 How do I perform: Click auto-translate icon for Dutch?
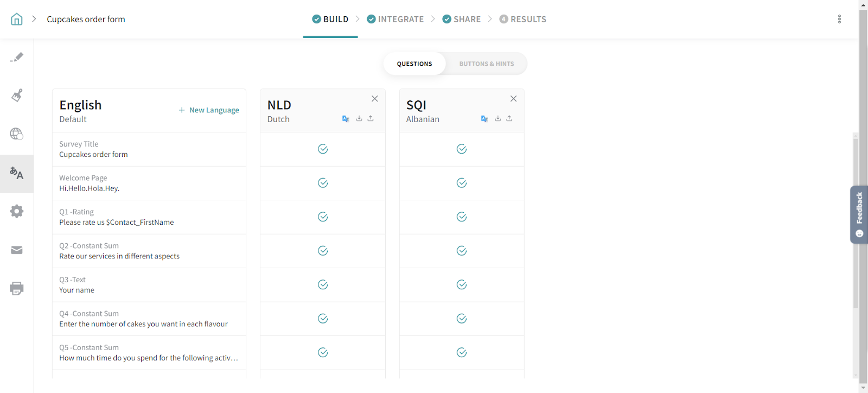[x=346, y=119]
